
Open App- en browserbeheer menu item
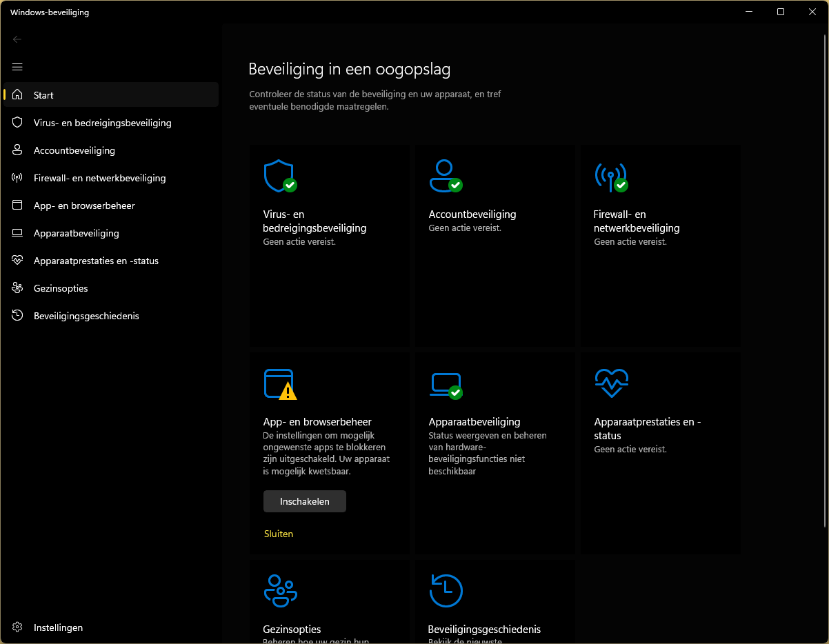111,205
